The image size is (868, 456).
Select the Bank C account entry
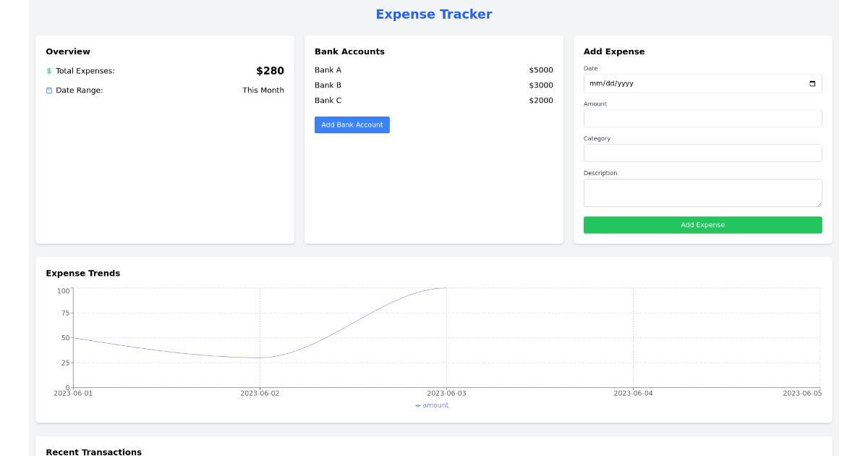pyautogui.click(x=326, y=100)
